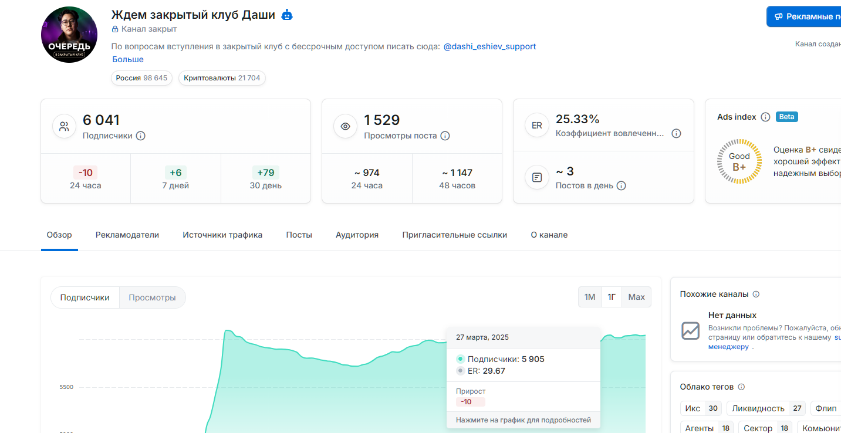Select the Россия 98 645 tag
Viewport: 841px width, 433px height.
tap(142, 78)
